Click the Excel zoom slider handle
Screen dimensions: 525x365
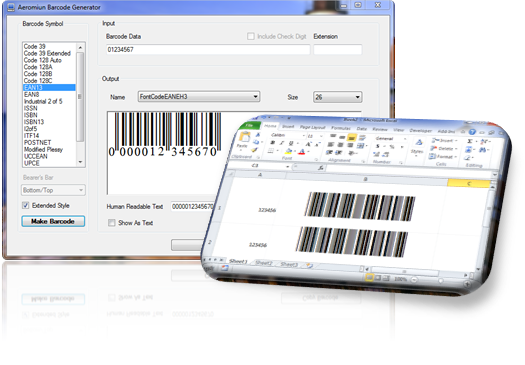441,281
